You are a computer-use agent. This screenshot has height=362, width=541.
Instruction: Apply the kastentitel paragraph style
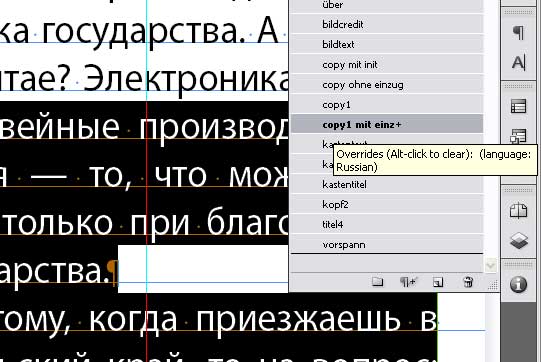point(386,185)
